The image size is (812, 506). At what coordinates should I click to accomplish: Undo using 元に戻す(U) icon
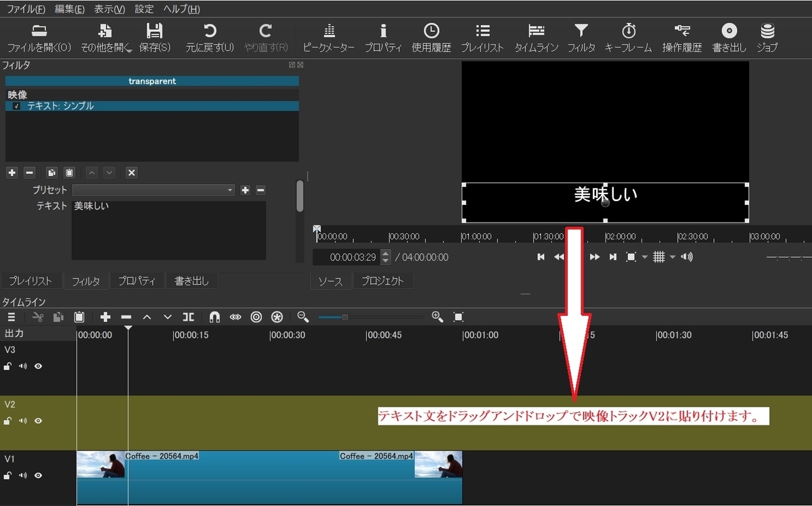(x=210, y=39)
